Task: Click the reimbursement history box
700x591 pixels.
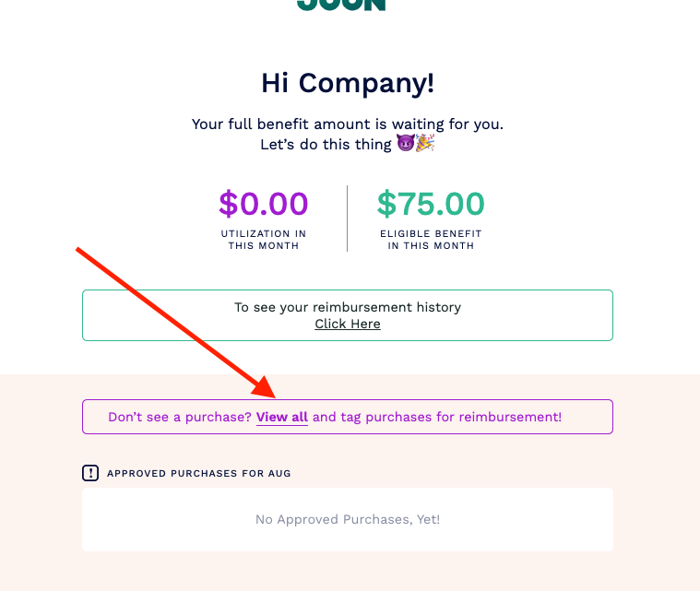Action: [x=348, y=315]
